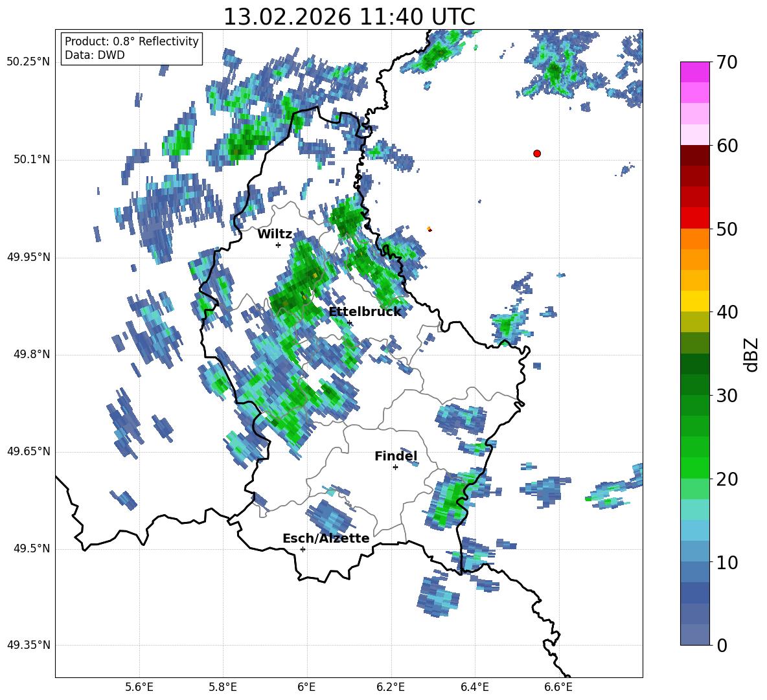Click the 49.65°N latitude label
This screenshot has height=700, width=767.
pos(29,451)
